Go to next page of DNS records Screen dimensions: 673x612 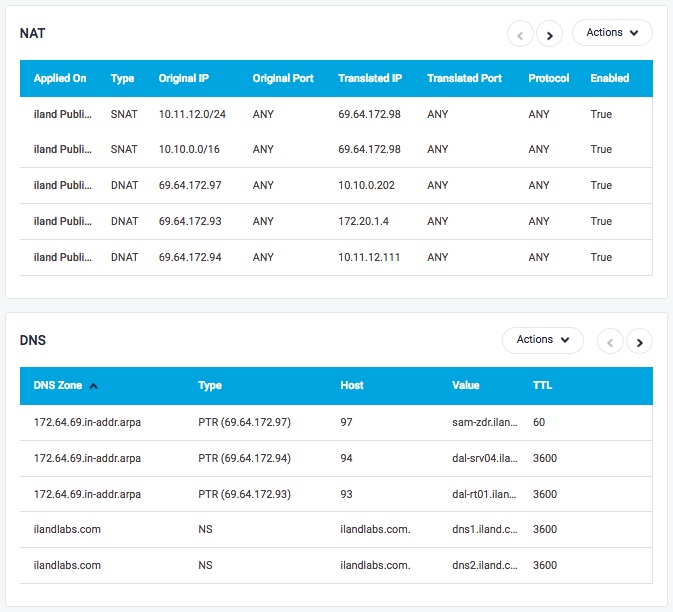pos(639,342)
